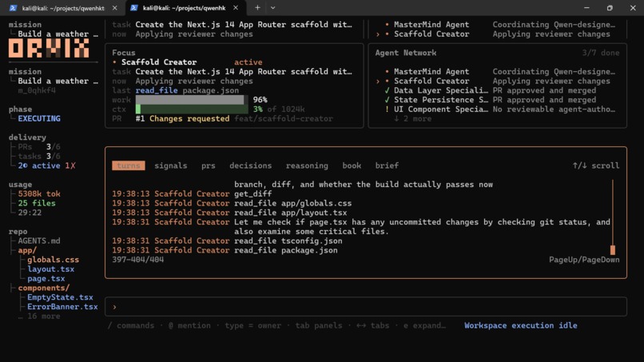This screenshot has width=644, height=362.
Task: Open page.tsx in repo tree
Action: (46, 279)
